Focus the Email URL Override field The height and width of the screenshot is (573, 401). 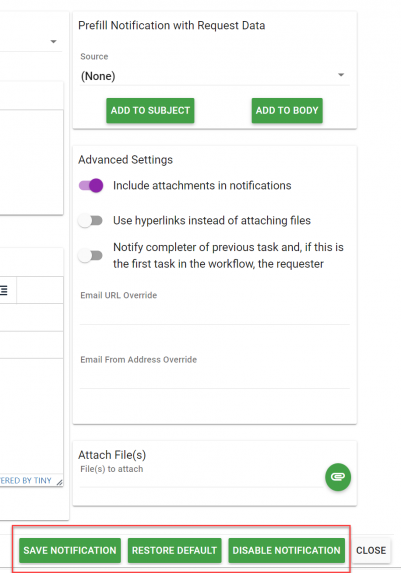[x=215, y=315]
